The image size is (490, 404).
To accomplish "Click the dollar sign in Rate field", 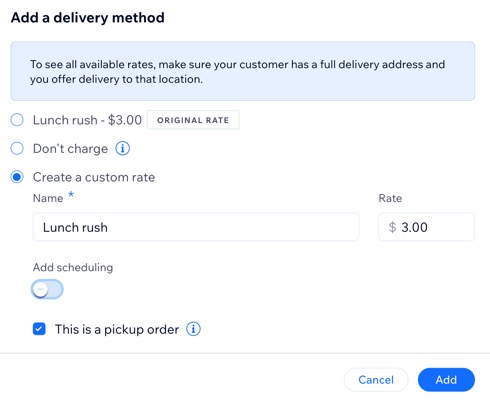I will (392, 227).
